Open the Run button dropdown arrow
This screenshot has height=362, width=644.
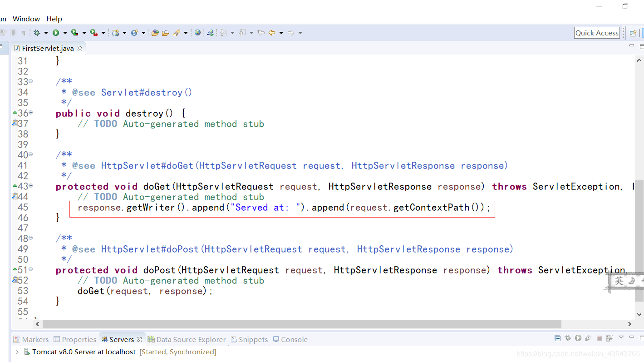tap(65, 33)
